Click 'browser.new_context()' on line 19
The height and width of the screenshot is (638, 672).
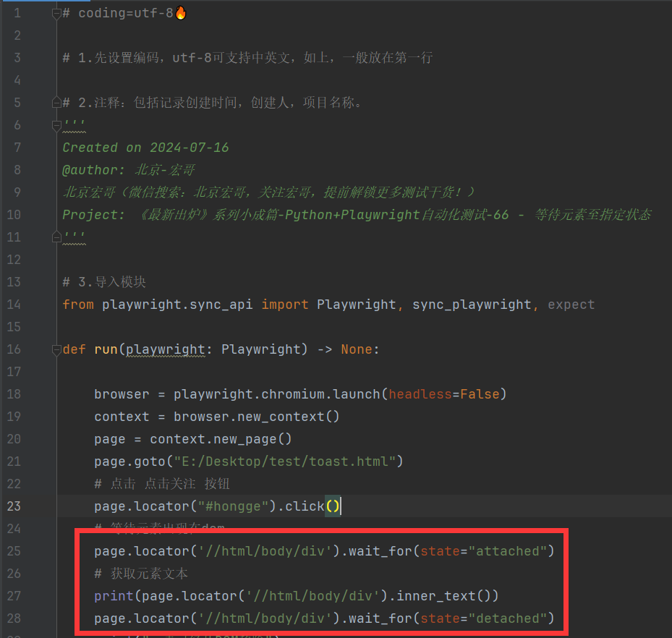tap(257, 417)
